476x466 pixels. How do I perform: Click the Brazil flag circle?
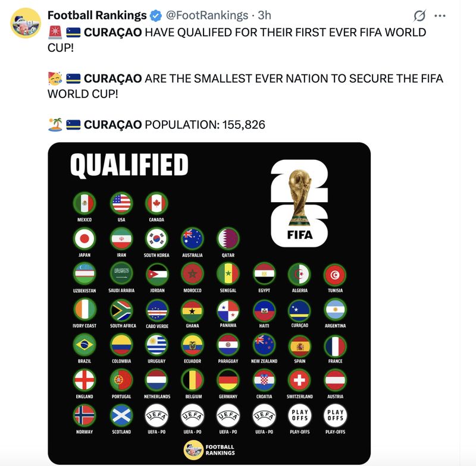[x=84, y=345]
